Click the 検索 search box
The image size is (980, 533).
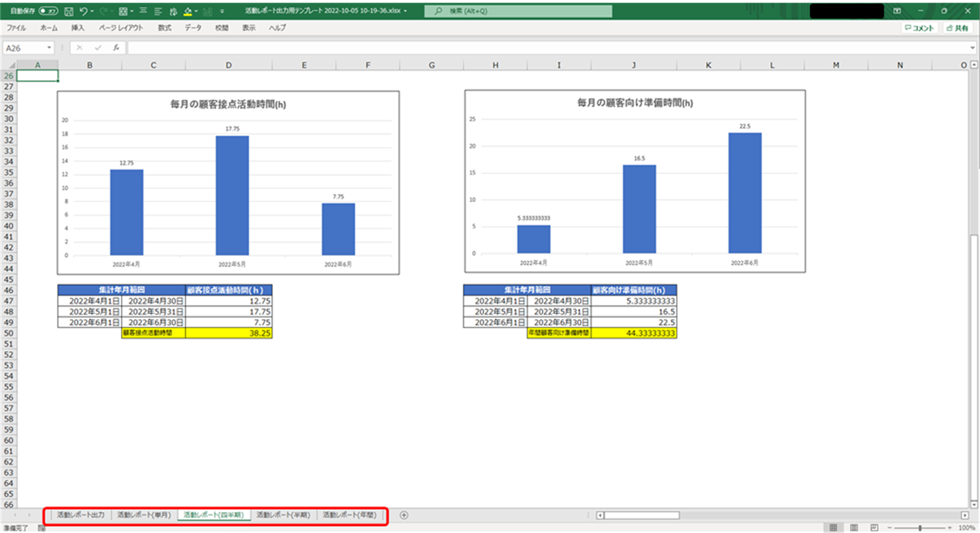click(518, 11)
